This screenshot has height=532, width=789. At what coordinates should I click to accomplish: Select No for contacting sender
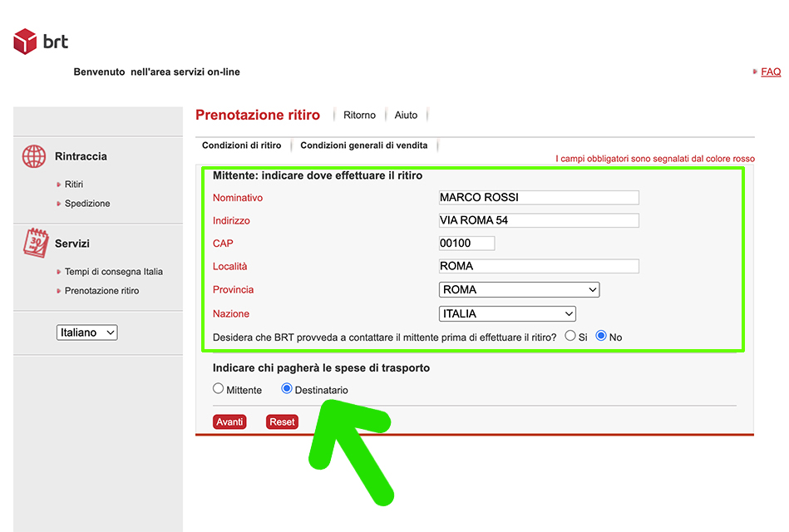click(x=601, y=336)
